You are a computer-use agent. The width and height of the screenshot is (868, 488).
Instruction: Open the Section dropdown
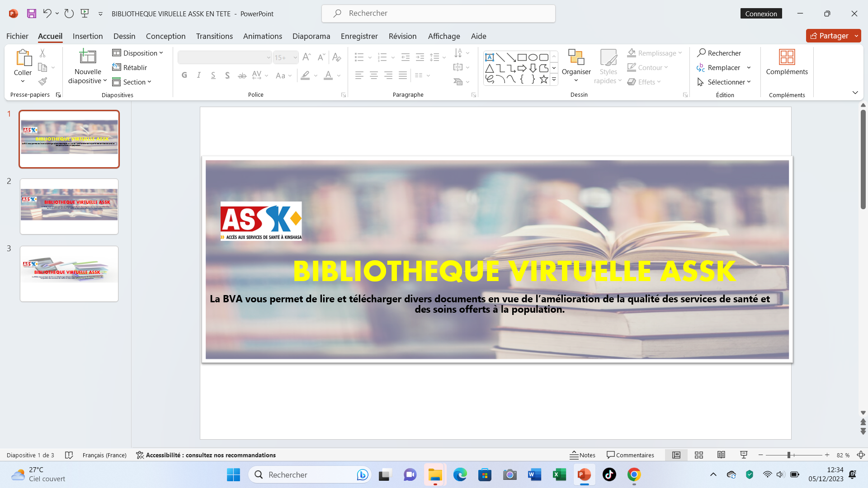132,82
